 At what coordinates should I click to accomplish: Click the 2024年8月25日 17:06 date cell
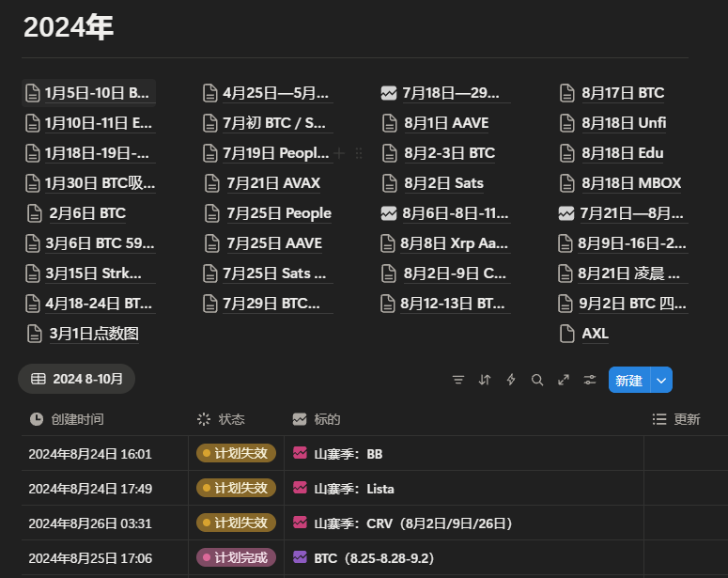tap(90, 558)
